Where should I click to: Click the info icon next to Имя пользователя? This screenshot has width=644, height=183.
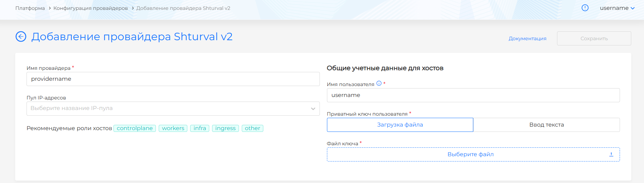coord(379,84)
